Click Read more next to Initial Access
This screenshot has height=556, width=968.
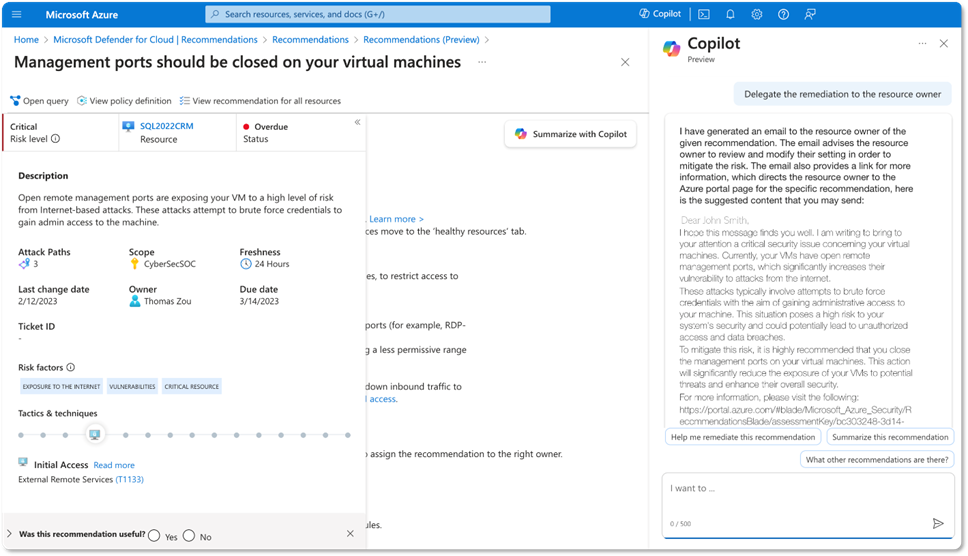pyautogui.click(x=114, y=465)
